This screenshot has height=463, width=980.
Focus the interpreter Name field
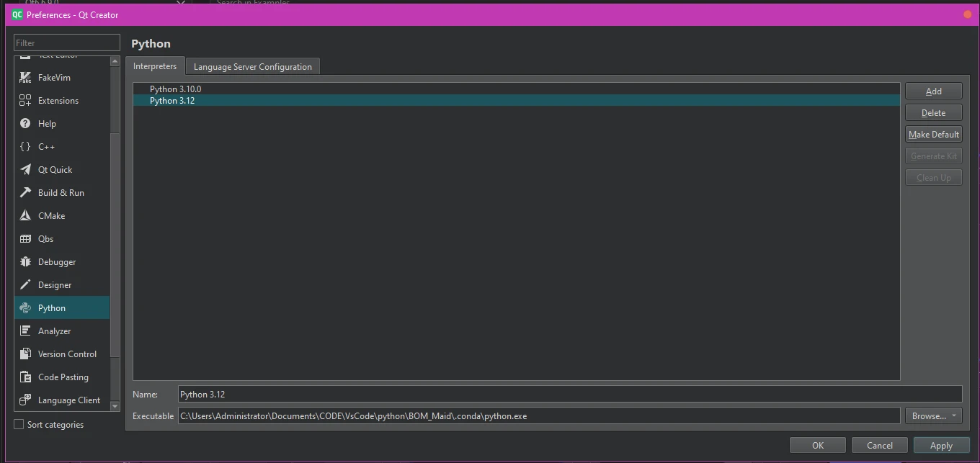click(570, 395)
